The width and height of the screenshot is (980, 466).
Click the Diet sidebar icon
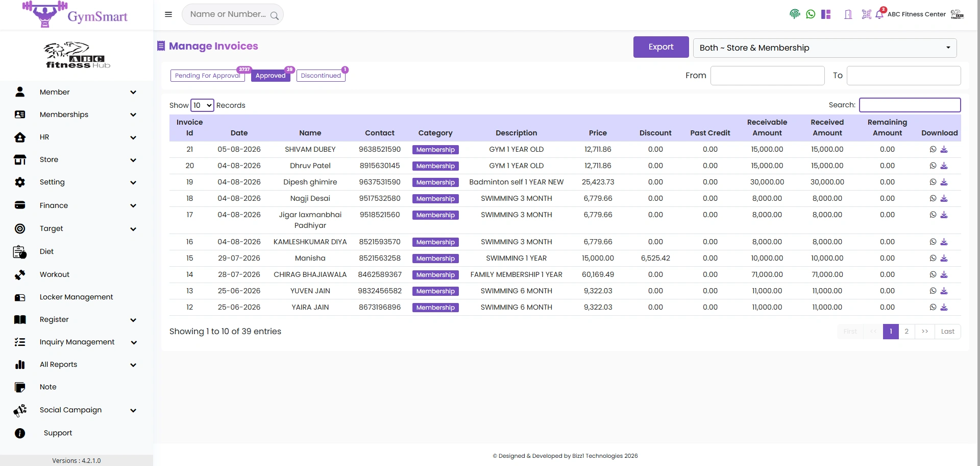point(20,252)
